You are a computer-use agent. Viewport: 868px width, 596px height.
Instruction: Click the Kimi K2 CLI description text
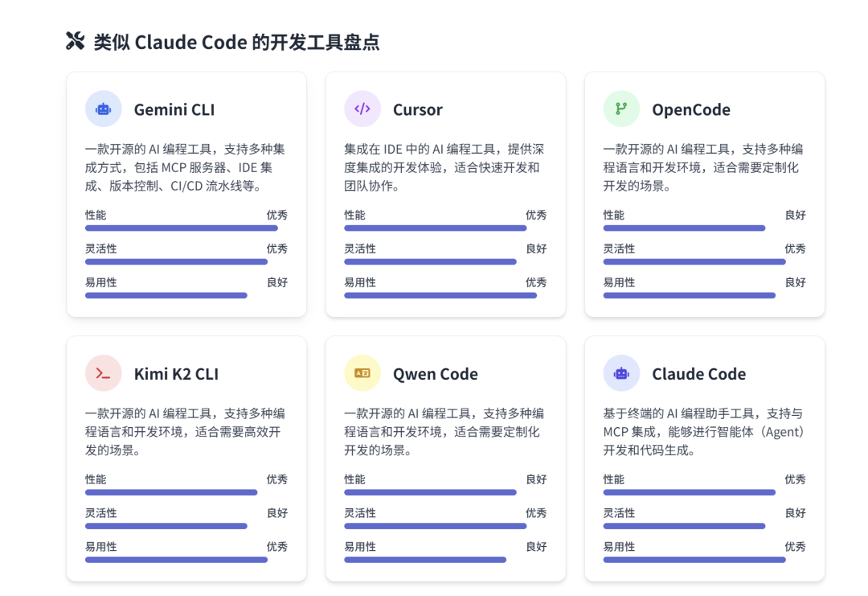(186, 432)
